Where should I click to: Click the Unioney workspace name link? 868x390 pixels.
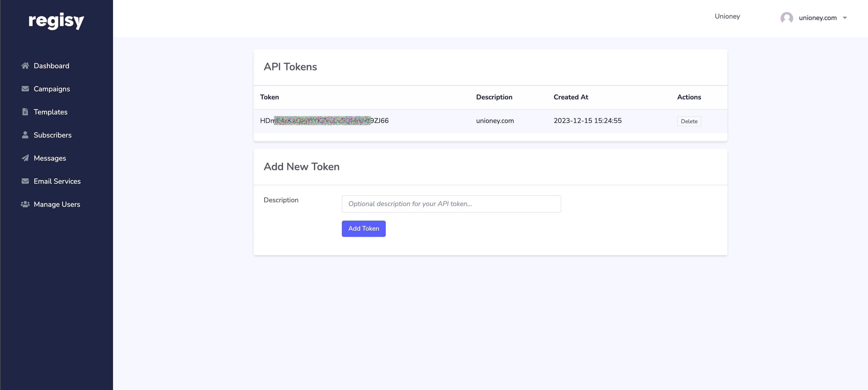[727, 16]
